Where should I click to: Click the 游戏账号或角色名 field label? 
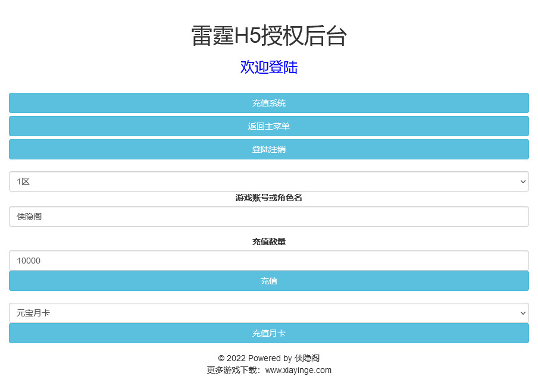[x=269, y=197]
